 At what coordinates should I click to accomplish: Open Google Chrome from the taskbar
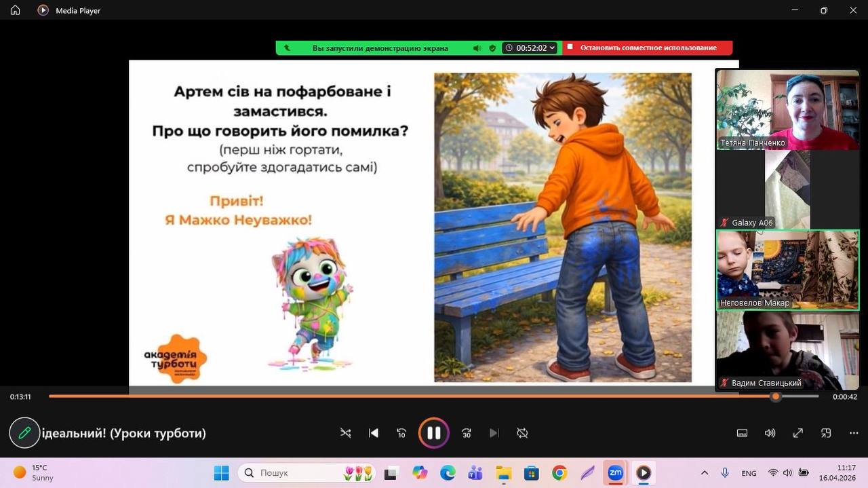tap(559, 473)
